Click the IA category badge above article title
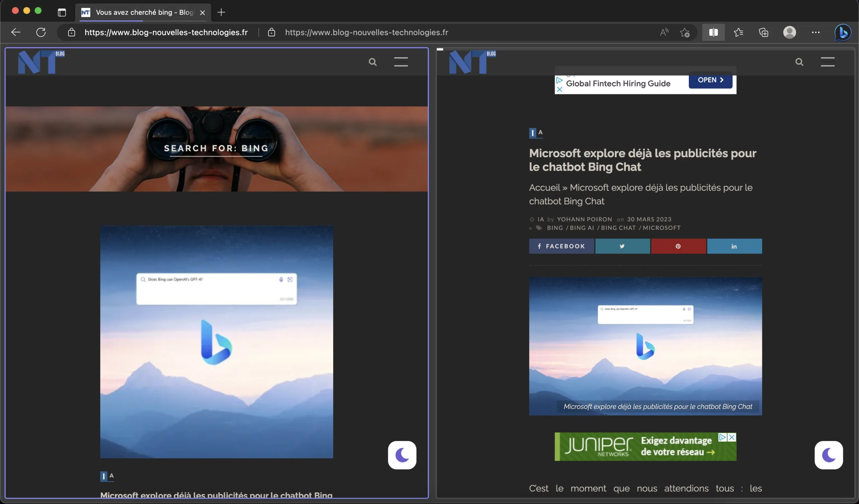The height and width of the screenshot is (504, 859). pyautogui.click(x=536, y=133)
